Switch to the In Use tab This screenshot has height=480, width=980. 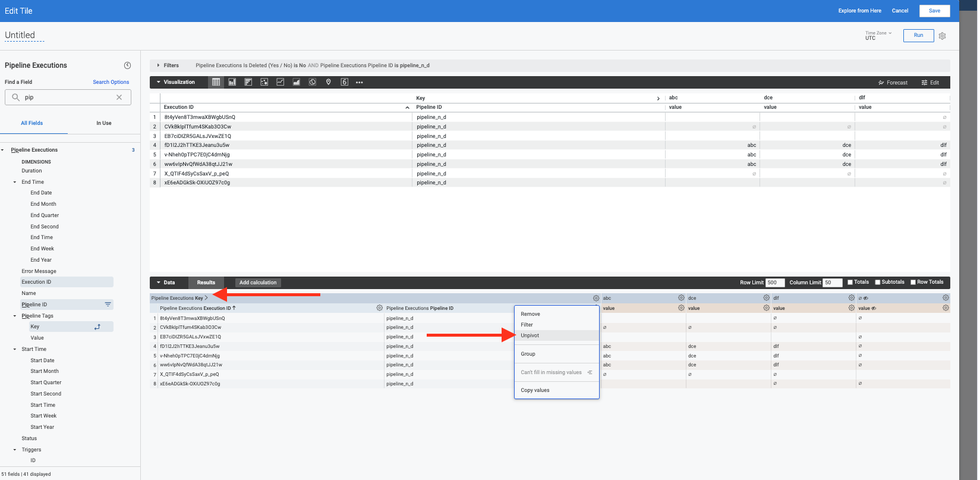pos(104,123)
